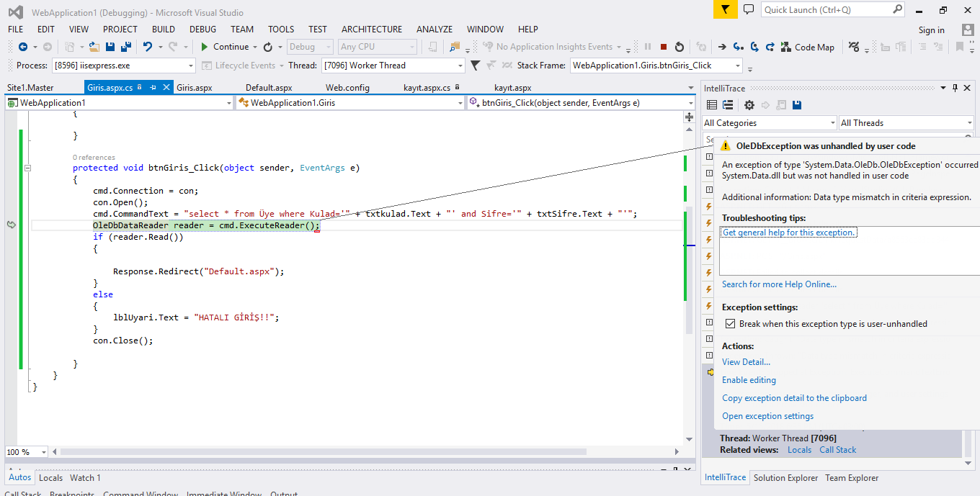Click the user account avatar icon
Screen dimensions: 980x496
click(968, 30)
